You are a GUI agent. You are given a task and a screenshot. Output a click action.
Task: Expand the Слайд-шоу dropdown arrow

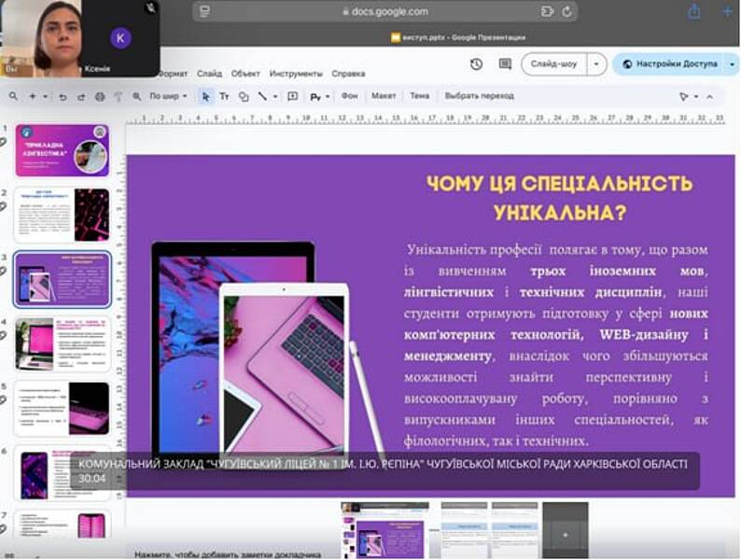pos(596,64)
